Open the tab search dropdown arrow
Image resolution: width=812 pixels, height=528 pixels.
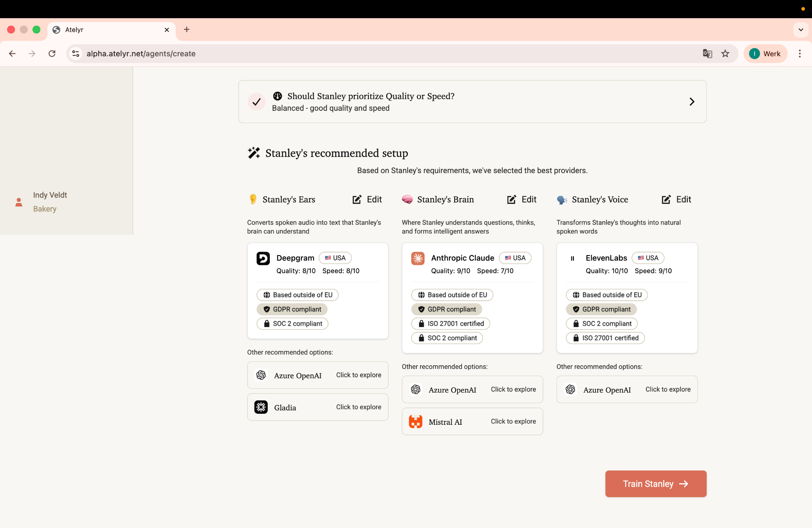[801, 30]
